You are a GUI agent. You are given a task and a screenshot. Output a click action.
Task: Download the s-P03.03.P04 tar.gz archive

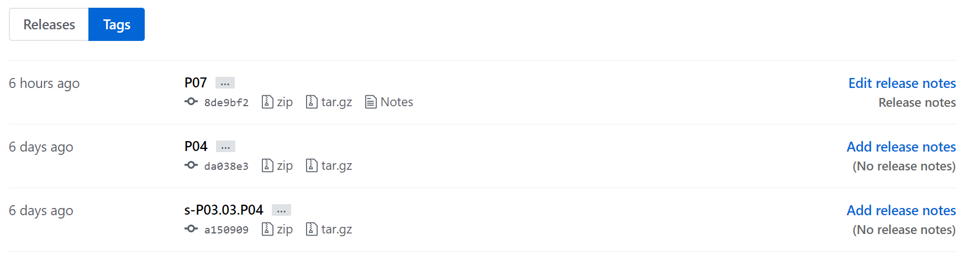[329, 229]
